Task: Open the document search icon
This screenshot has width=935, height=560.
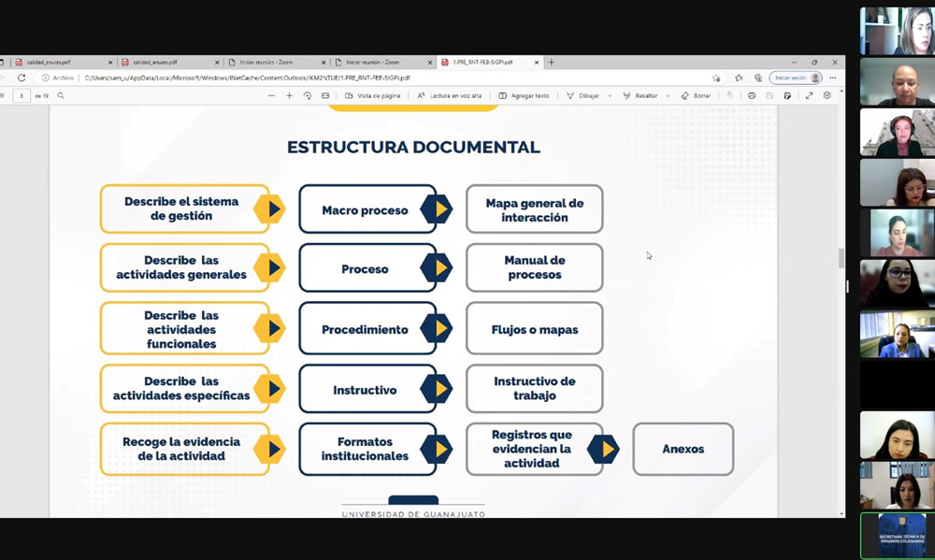Action: tap(61, 95)
